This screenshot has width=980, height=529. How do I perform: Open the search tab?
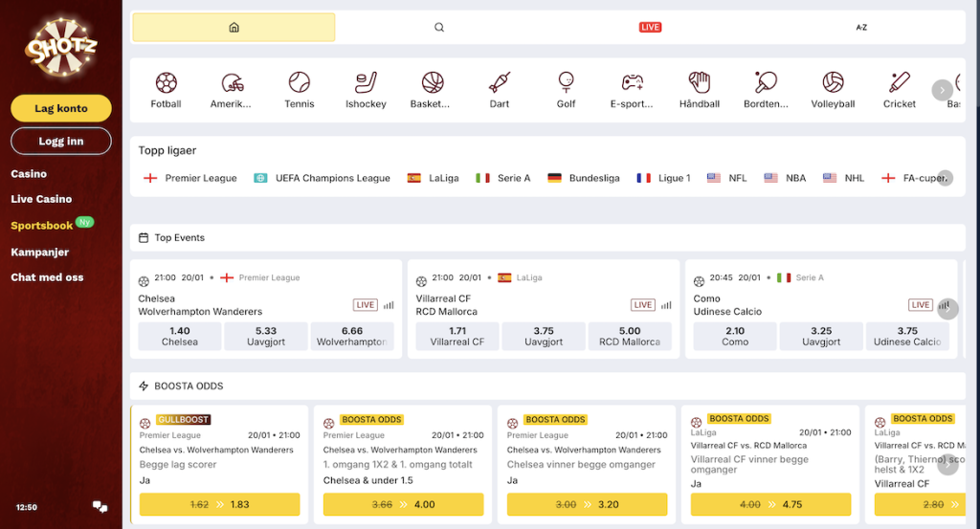point(439,27)
